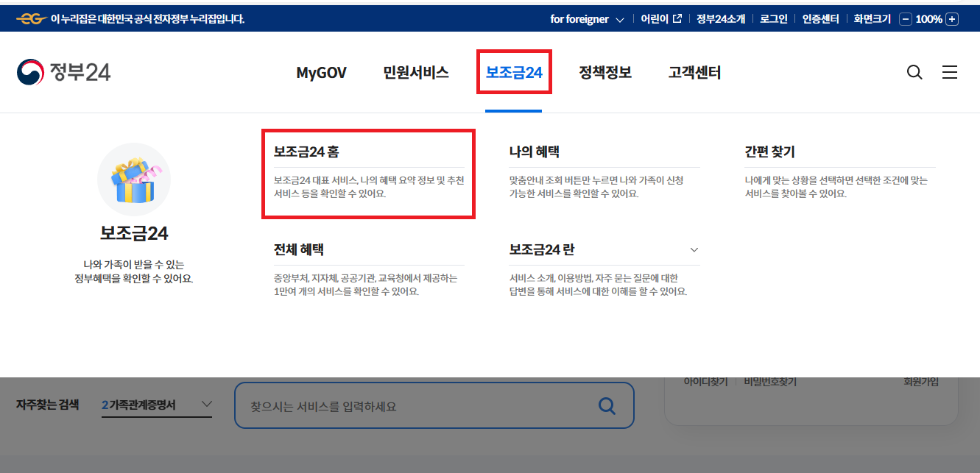Click the gift box 보조금24 illustration
980x473 pixels.
[x=134, y=179]
